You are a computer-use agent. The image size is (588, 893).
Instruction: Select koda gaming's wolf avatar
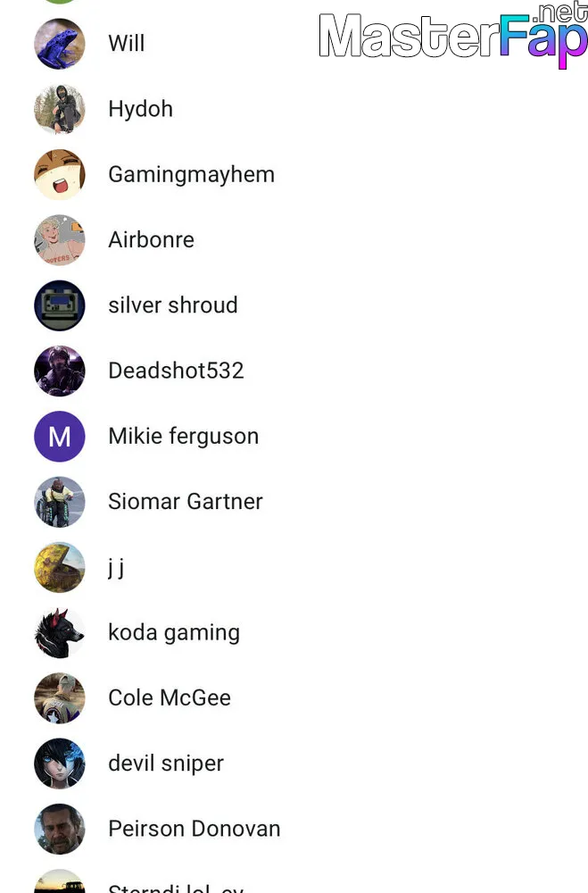[60, 633]
